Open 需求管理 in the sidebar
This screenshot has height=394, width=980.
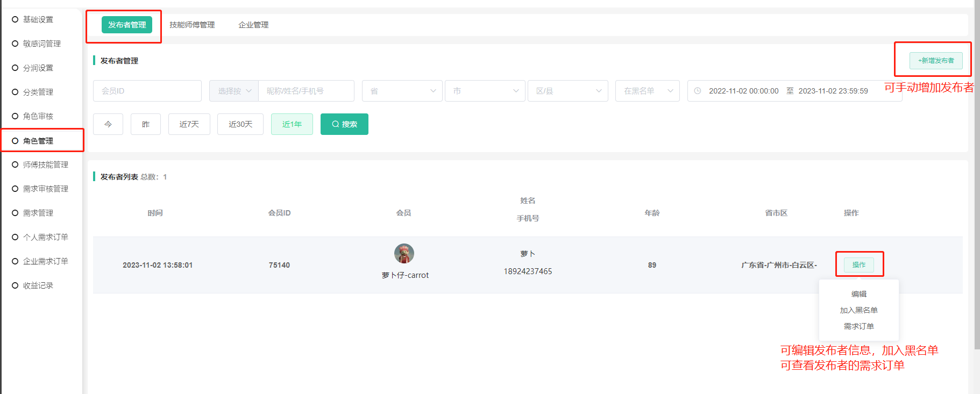pyautogui.click(x=38, y=213)
